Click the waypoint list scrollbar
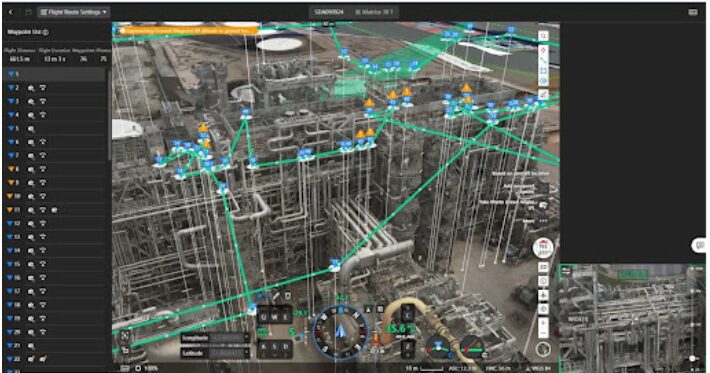The width and height of the screenshot is (710, 373). point(109,115)
